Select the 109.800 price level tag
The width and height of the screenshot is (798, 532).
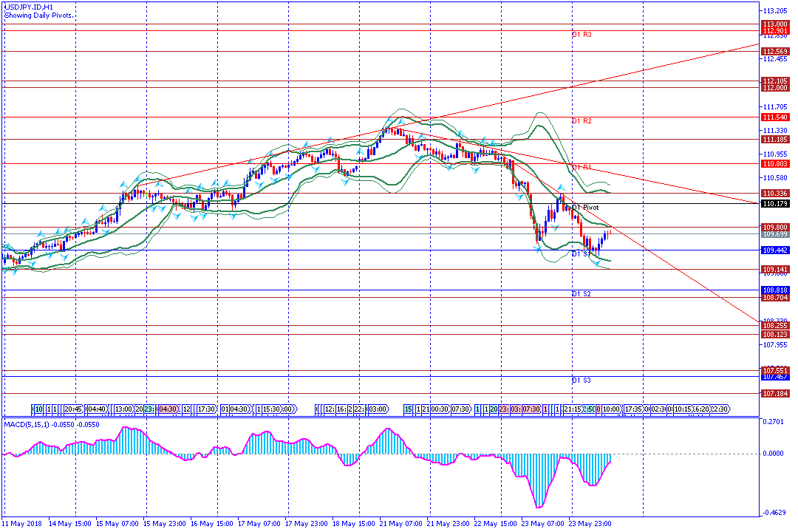pos(775,227)
